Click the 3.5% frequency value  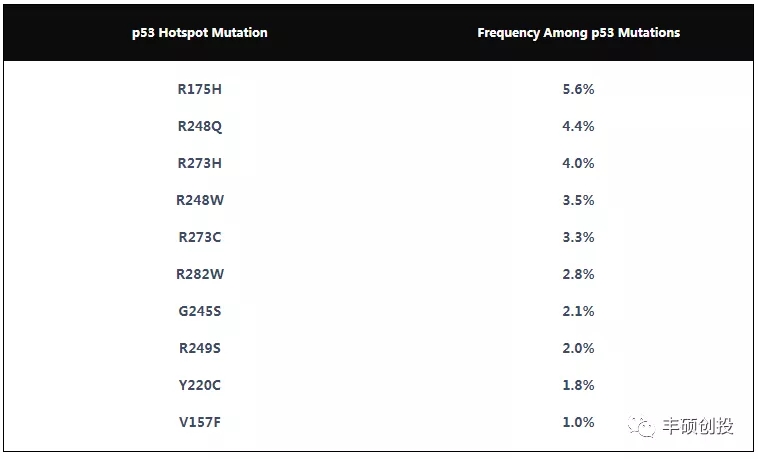pos(578,200)
